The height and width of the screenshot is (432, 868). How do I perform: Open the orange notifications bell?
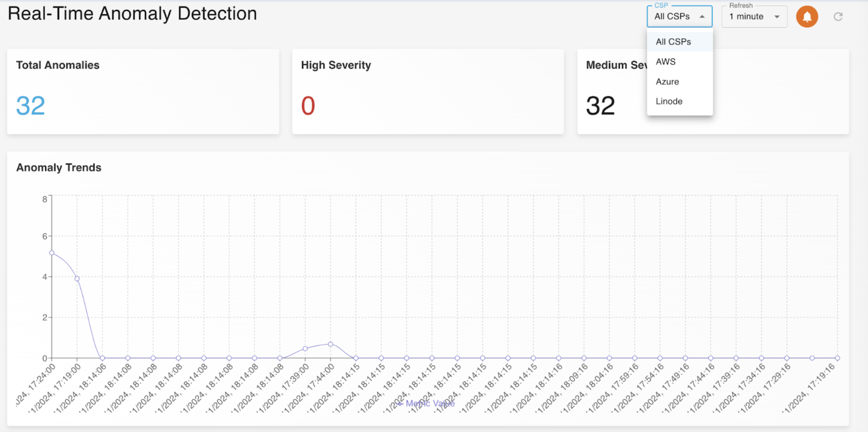coord(807,17)
